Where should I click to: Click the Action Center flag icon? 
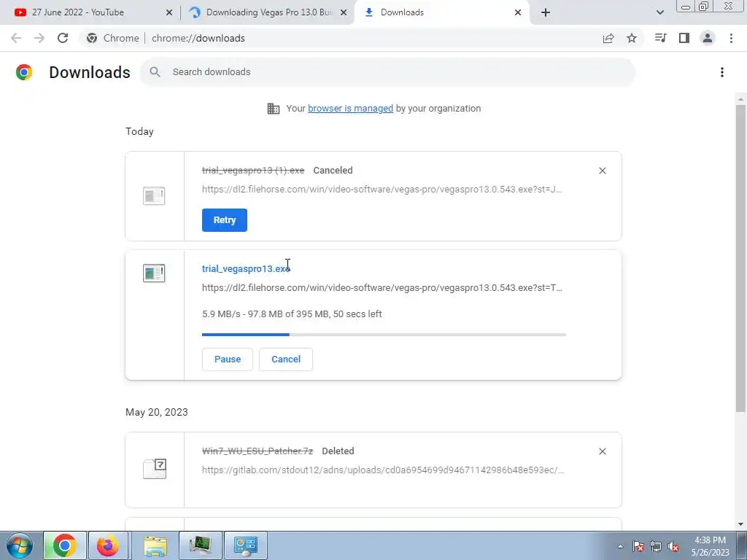pos(638,546)
